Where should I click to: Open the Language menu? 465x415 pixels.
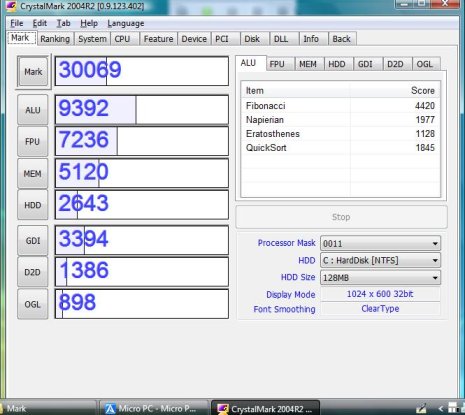126,23
